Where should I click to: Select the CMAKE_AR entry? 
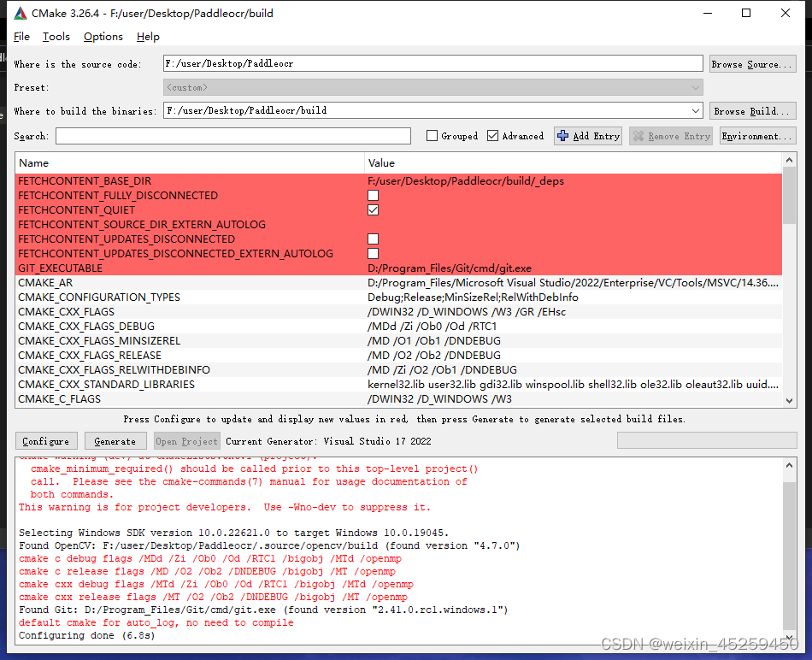coord(398,282)
